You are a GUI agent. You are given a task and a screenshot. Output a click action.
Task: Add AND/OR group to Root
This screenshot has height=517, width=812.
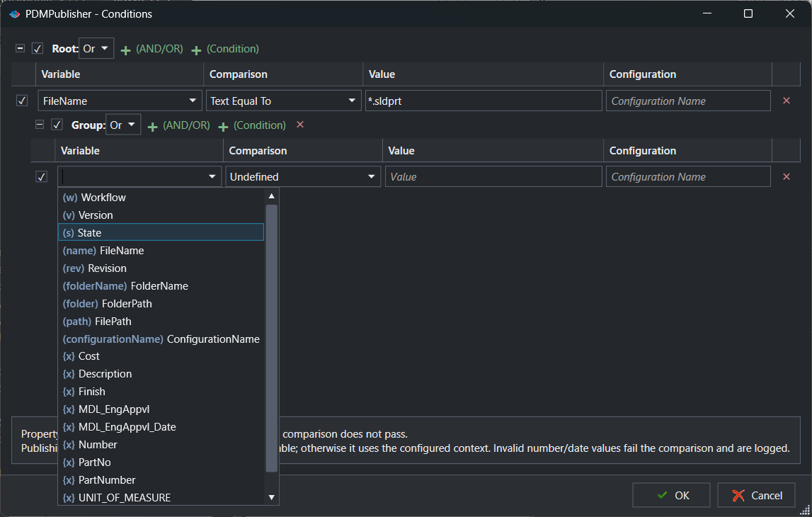click(151, 49)
